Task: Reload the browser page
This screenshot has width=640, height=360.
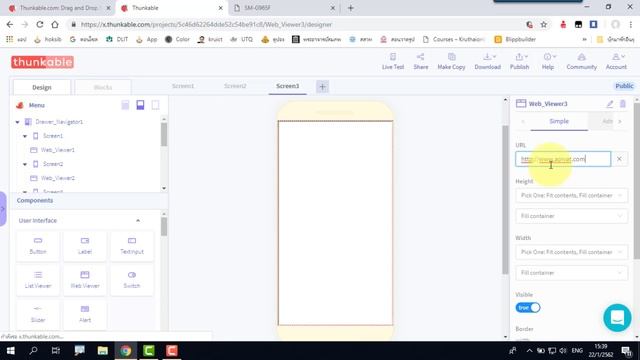Action: [x=40, y=24]
